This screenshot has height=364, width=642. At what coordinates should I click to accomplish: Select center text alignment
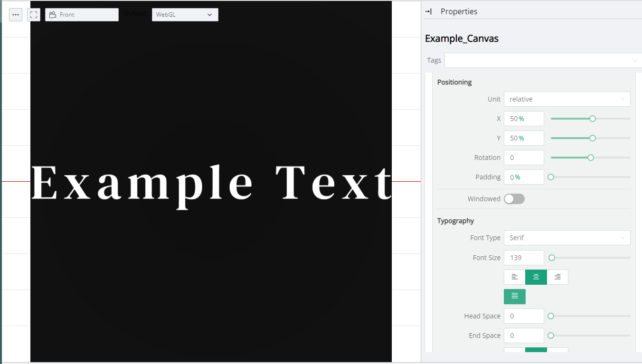536,277
